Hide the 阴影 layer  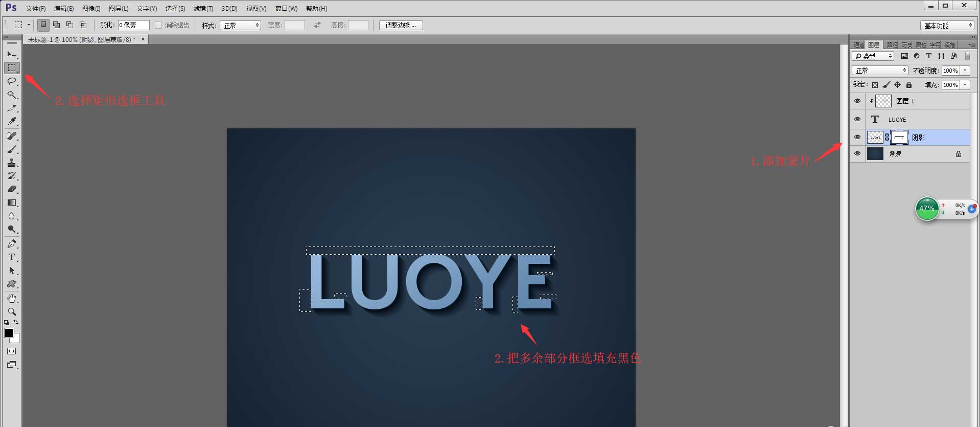pyautogui.click(x=857, y=137)
